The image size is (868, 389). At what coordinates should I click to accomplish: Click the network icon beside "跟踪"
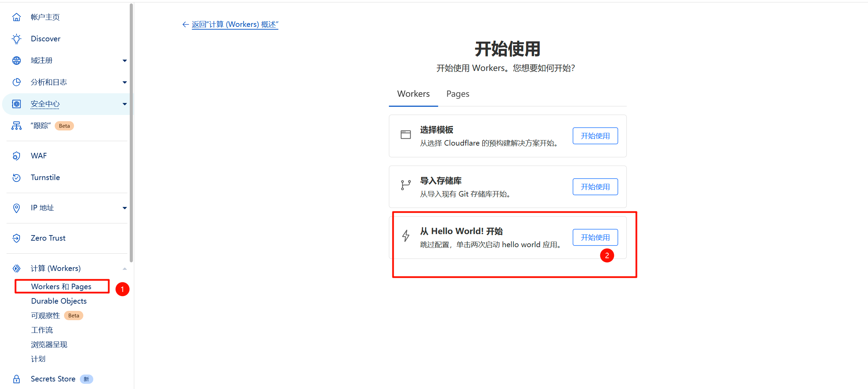(x=17, y=126)
